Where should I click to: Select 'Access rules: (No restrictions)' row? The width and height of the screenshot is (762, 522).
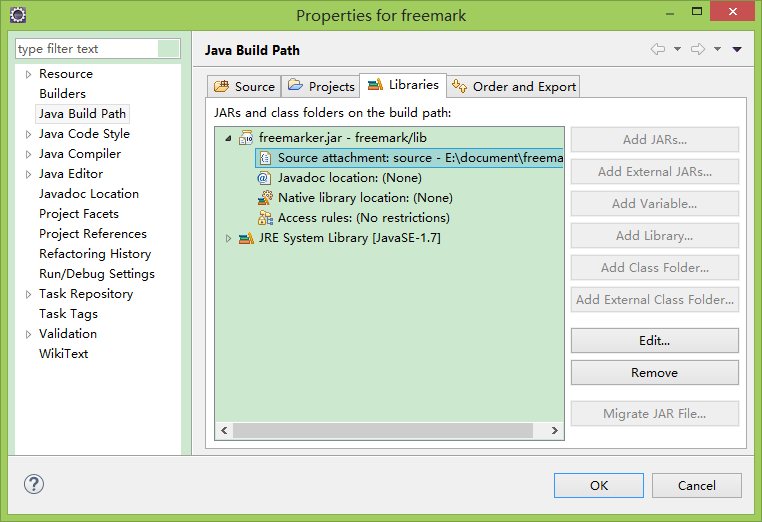364,218
